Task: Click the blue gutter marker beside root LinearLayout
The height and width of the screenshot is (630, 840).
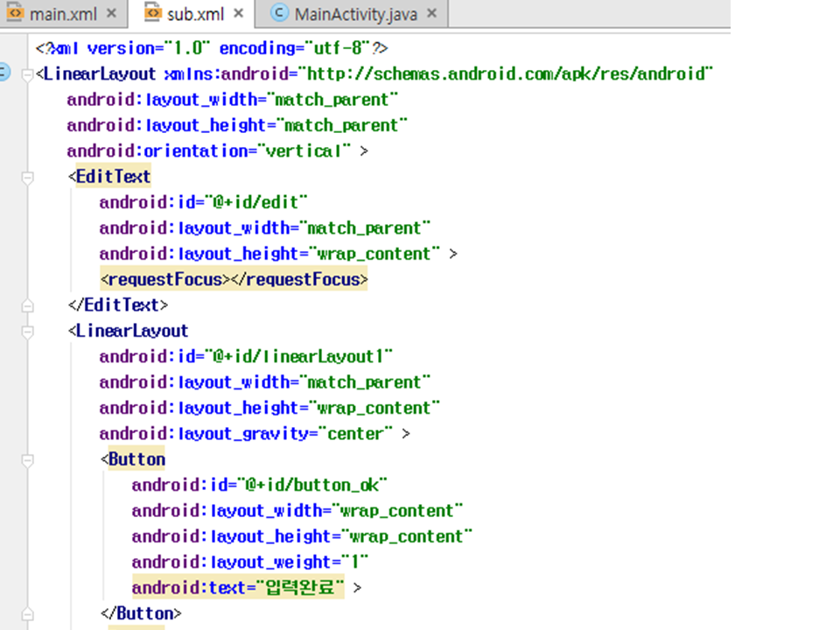Action: [x=4, y=73]
